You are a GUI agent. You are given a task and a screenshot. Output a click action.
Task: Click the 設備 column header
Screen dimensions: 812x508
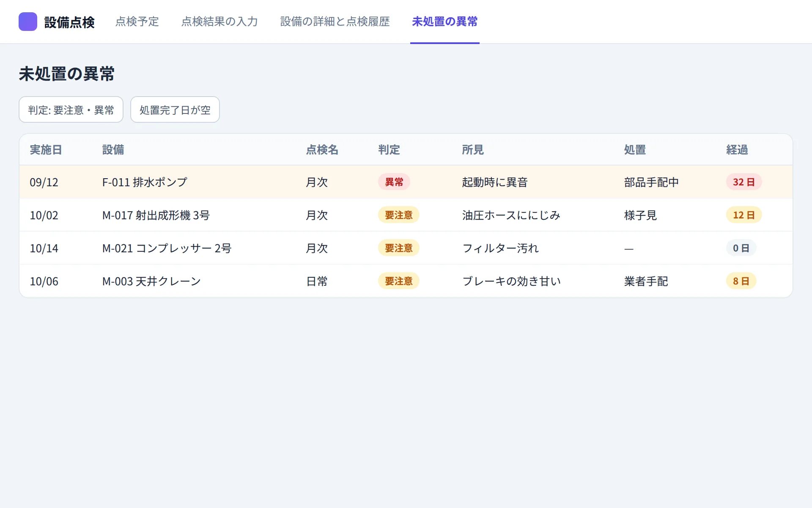113,149
